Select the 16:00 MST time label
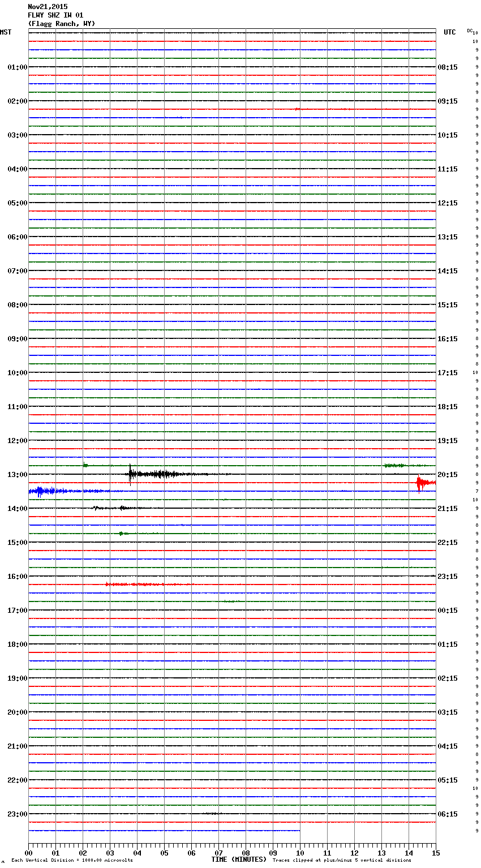The image size is (481, 868). point(17,577)
